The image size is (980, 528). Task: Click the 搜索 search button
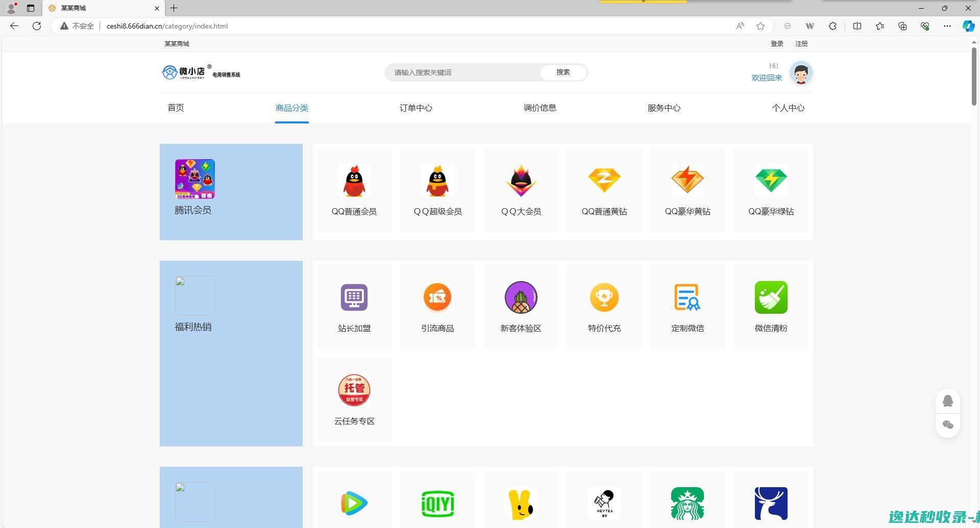563,72
